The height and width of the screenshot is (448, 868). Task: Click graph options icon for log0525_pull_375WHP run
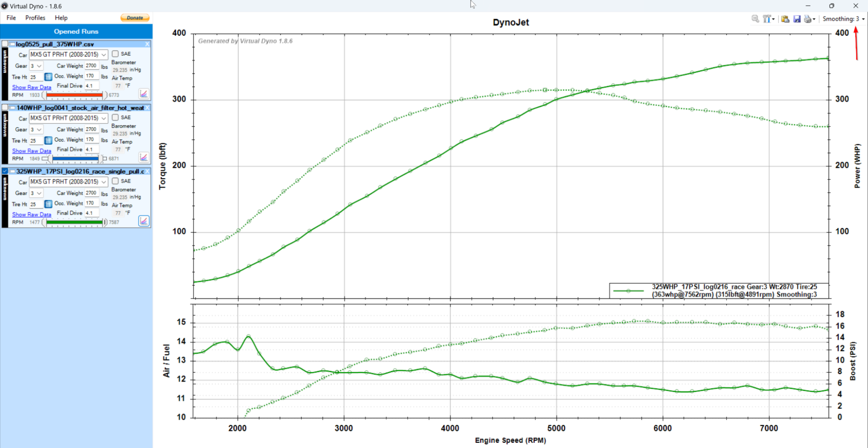144,94
